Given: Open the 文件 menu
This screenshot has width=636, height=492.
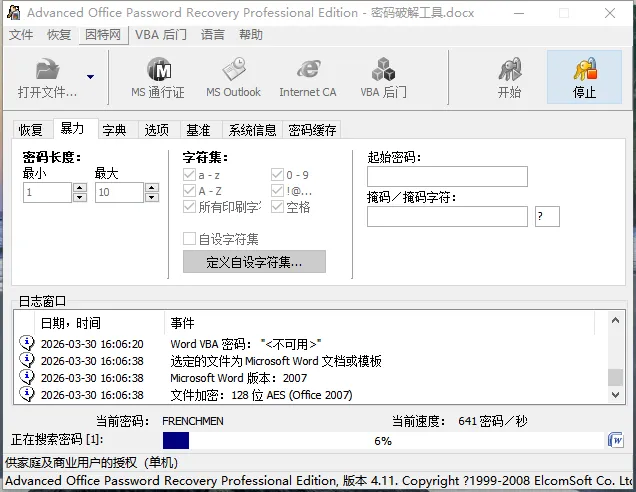Looking at the screenshot, I should coord(21,35).
